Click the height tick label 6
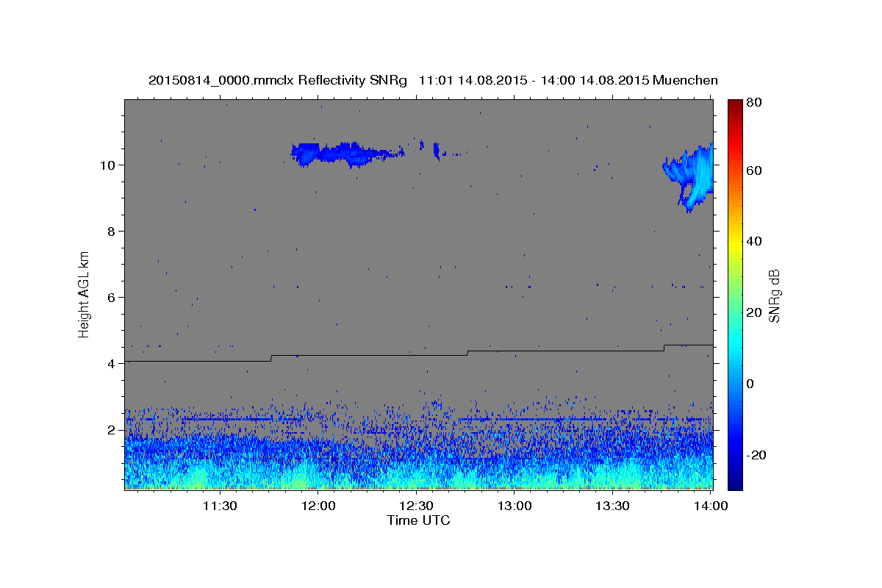The image size is (882, 588). tap(111, 298)
